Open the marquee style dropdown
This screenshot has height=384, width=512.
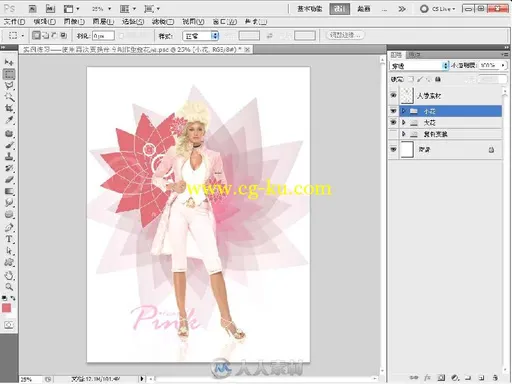click(x=200, y=36)
